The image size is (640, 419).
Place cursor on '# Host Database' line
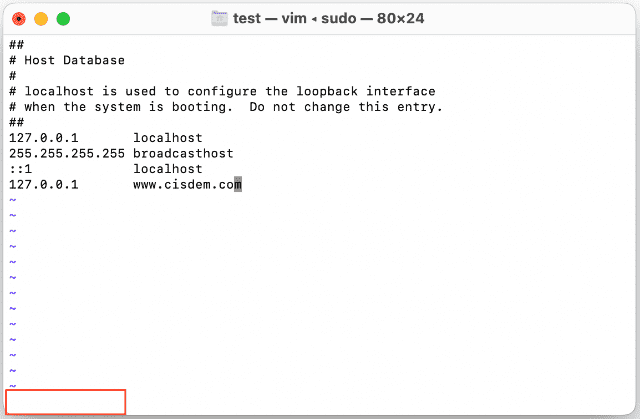[x=66, y=60]
